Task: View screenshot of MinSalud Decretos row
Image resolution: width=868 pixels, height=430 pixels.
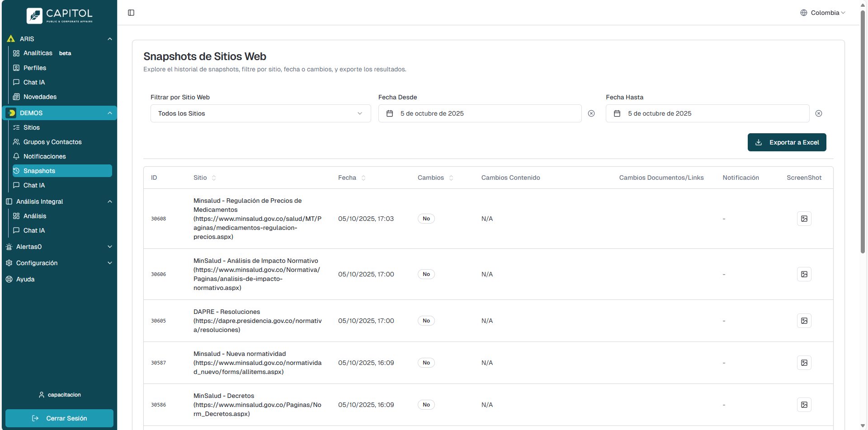Action: pyautogui.click(x=804, y=405)
